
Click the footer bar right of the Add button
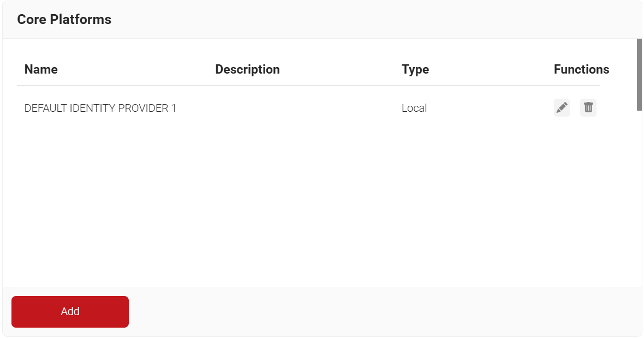382,312
